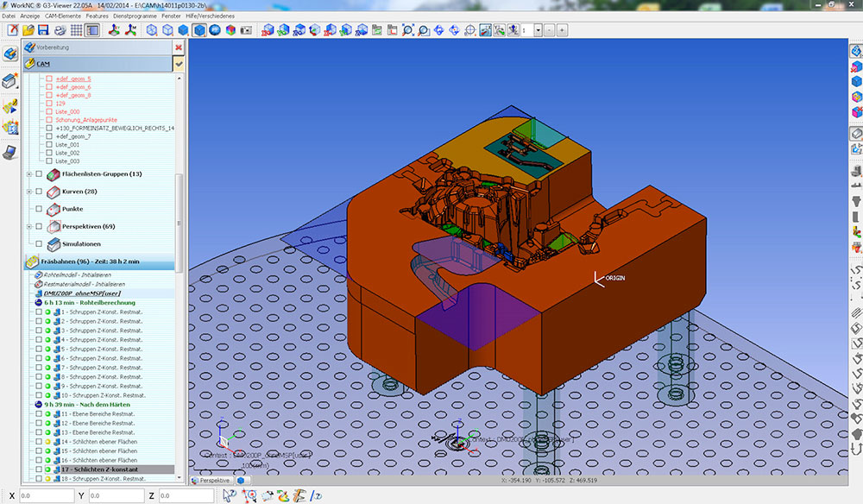Check the Punkte checkbox

(x=39, y=209)
